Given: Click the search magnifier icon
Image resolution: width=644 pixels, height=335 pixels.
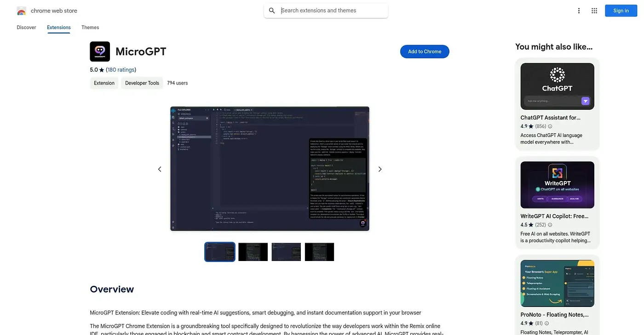Looking at the screenshot, I should point(272,11).
